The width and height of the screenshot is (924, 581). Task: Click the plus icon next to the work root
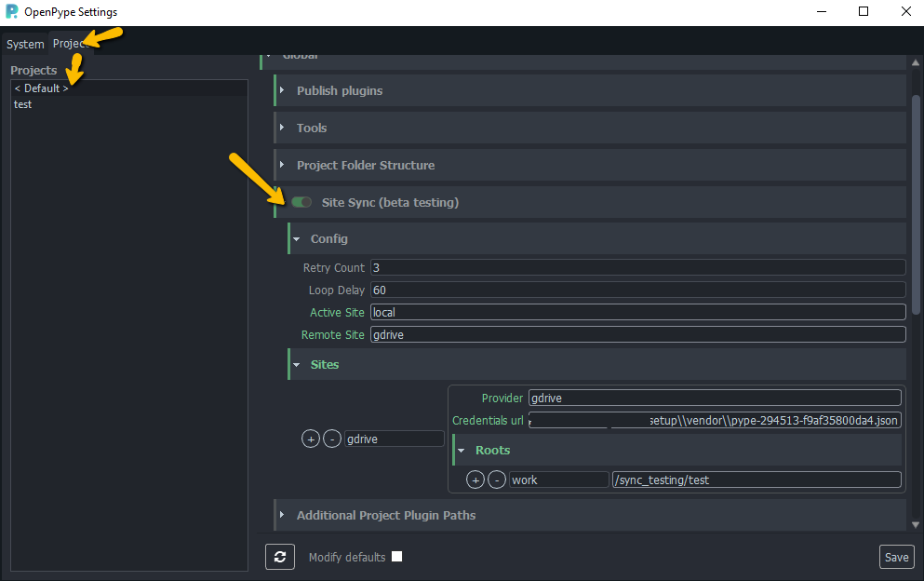[x=475, y=480]
